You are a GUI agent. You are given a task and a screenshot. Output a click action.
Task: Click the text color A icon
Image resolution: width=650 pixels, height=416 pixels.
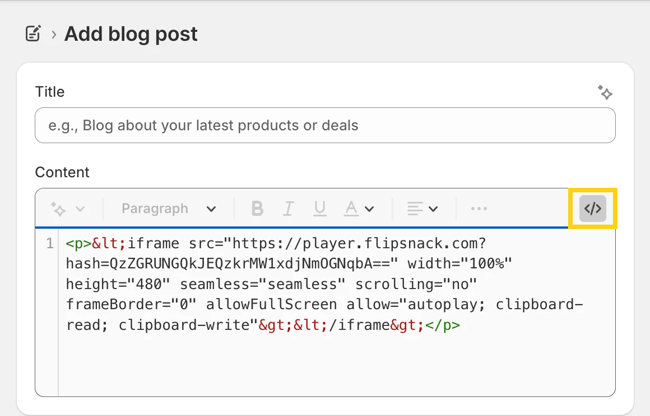click(351, 209)
